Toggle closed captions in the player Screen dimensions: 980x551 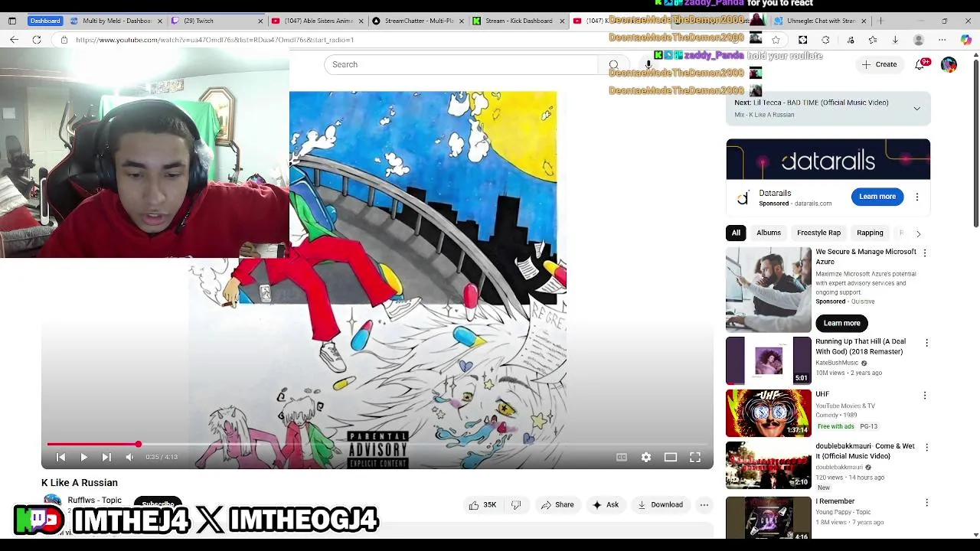[x=622, y=457]
